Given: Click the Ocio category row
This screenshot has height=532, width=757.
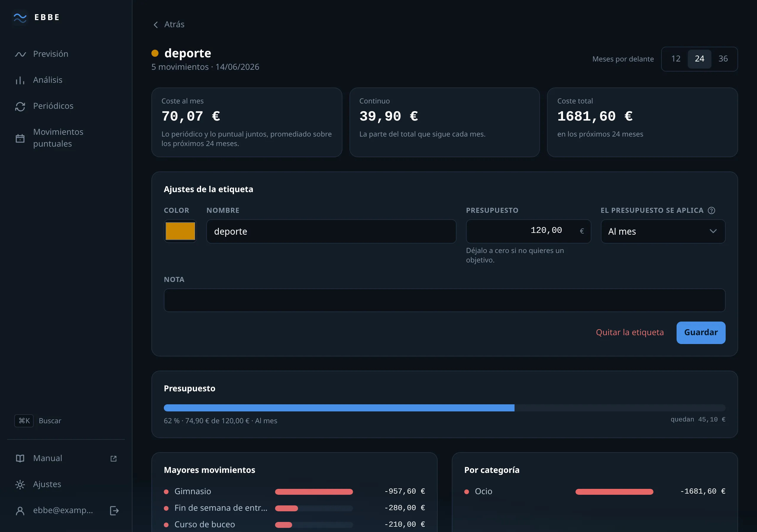Looking at the screenshot, I should pyautogui.click(x=595, y=492).
